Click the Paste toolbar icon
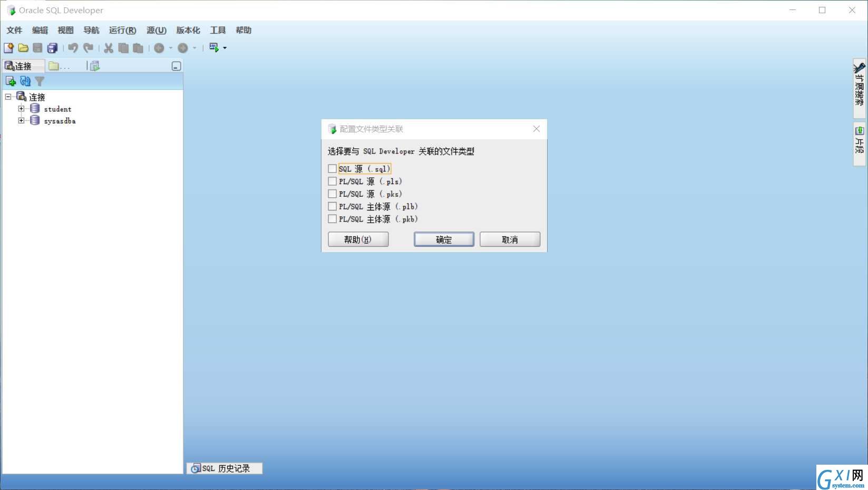Screen dimensions: 868x490 coord(138,48)
